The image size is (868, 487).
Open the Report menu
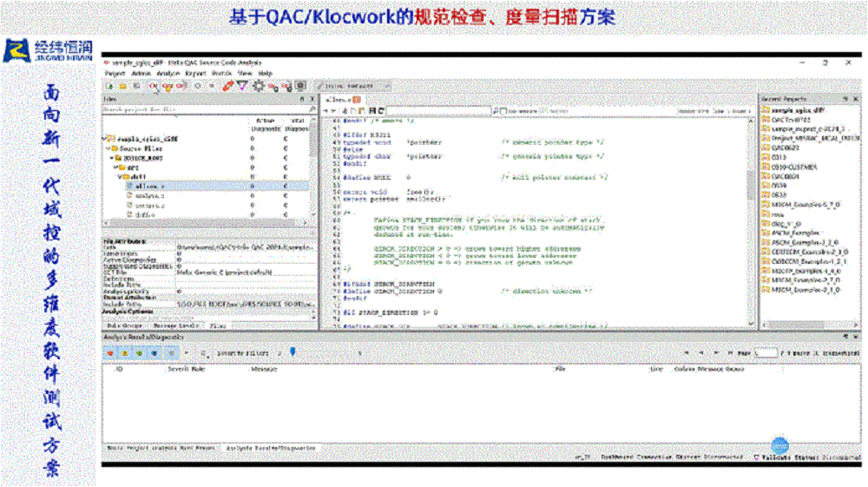coord(195,73)
